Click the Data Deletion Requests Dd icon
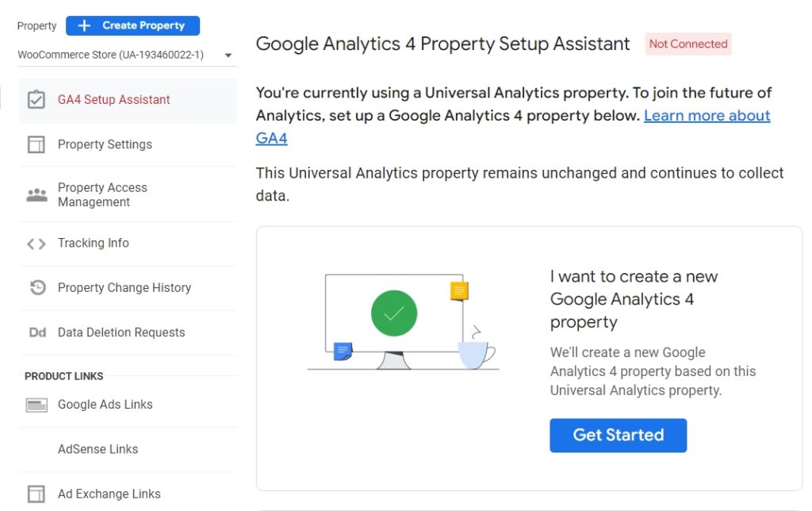The width and height of the screenshot is (812, 511). (37, 332)
